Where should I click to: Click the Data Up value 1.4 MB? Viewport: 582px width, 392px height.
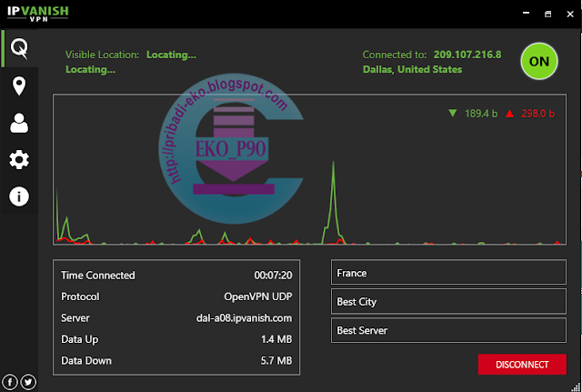pos(276,339)
